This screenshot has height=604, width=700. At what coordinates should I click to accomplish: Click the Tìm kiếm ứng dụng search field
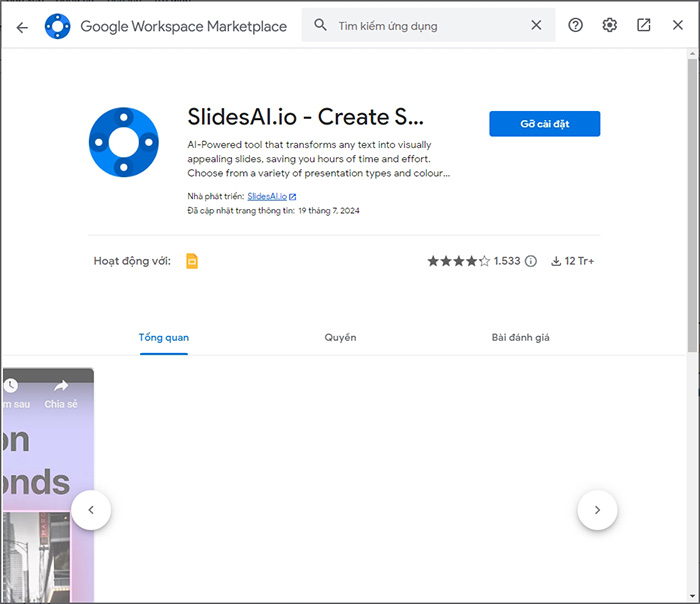point(429,26)
